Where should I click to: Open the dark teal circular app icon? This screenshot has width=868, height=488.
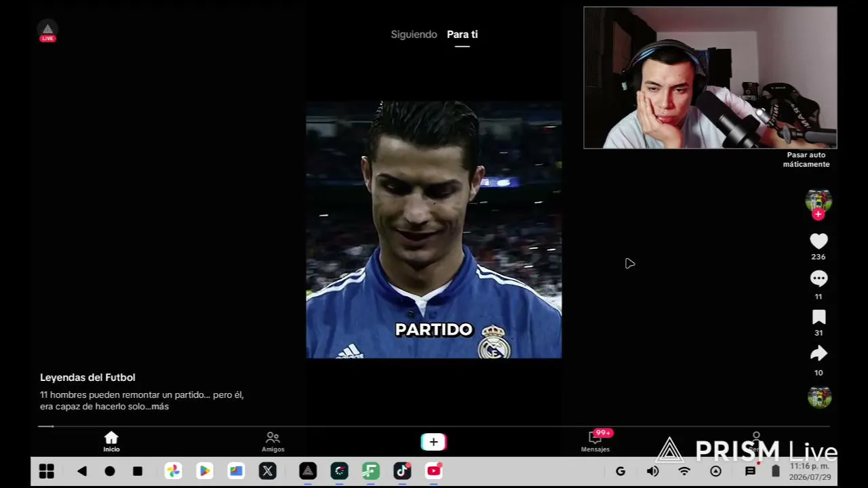pyautogui.click(x=339, y=471)
